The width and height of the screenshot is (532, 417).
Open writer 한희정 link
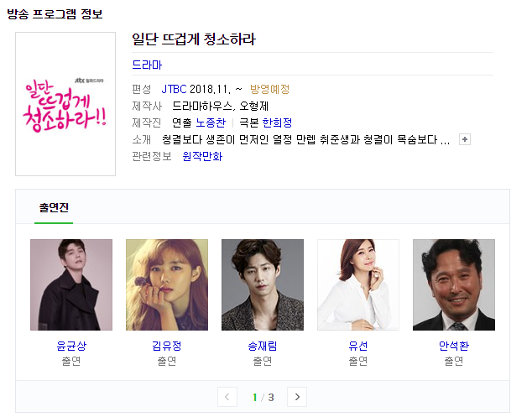[x=277, y=122]
